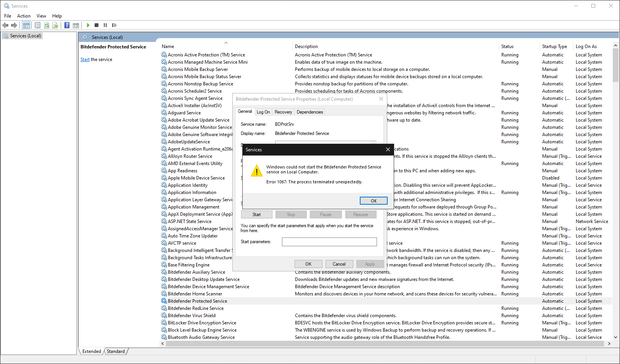
Task: Sort by the Log On As column header
Action: (x=593, y=47)
